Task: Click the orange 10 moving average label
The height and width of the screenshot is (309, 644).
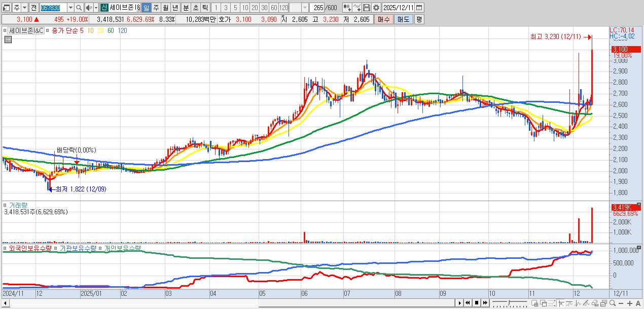Action: click(90, 31)
